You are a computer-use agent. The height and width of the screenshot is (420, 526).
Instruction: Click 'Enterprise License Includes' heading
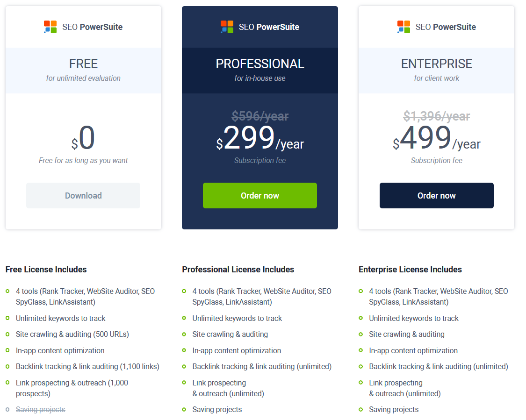(410, 270)
